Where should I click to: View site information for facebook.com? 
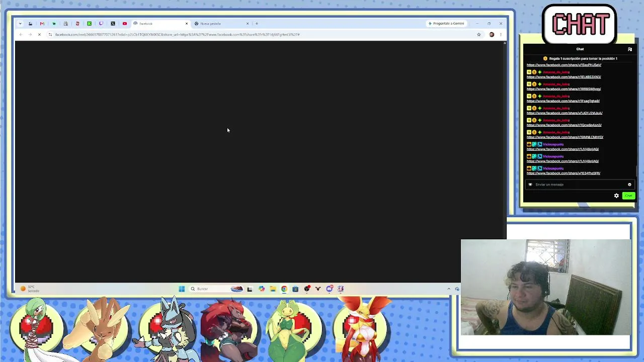pos(50,35)
